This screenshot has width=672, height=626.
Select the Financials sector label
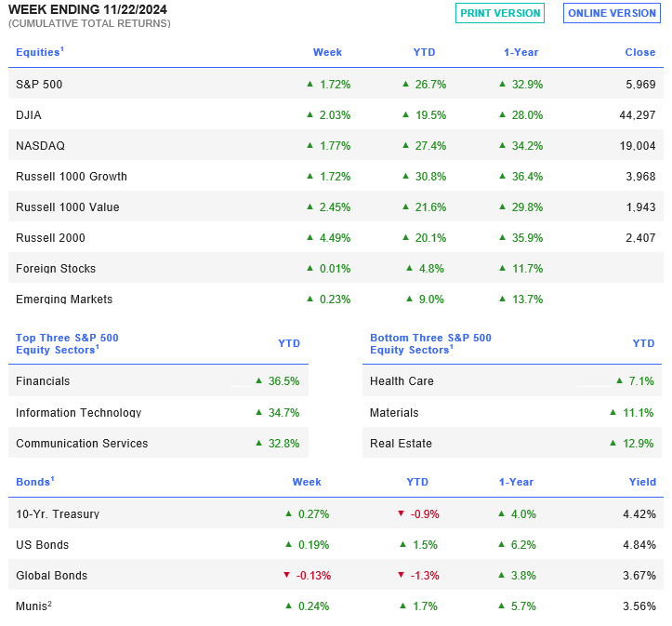[x=43, y=381]
